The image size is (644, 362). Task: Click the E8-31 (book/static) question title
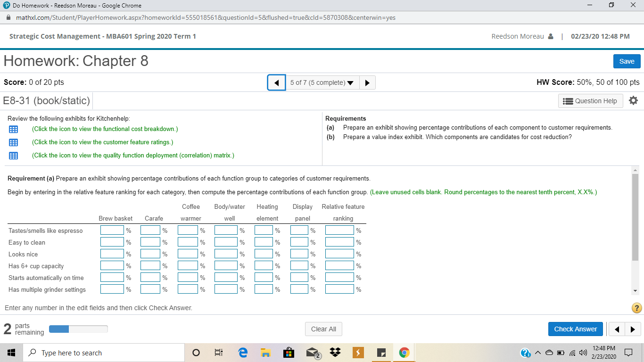coord(46,100)
